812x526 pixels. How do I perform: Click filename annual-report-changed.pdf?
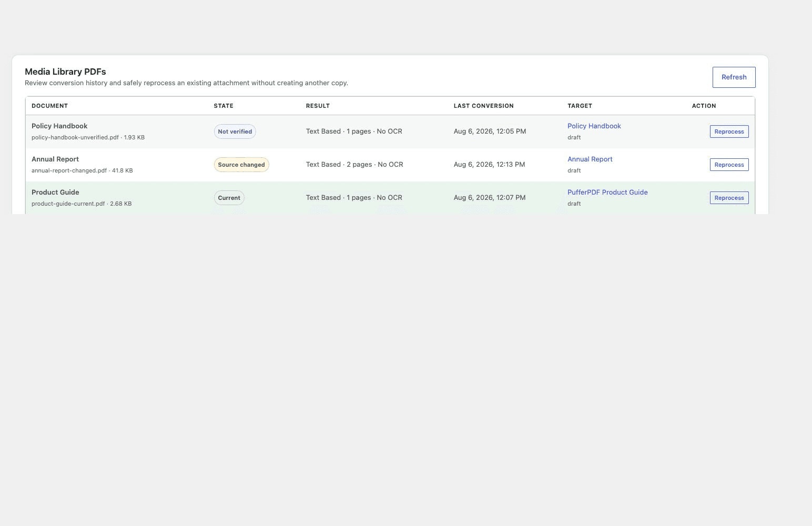coord(69,170)
